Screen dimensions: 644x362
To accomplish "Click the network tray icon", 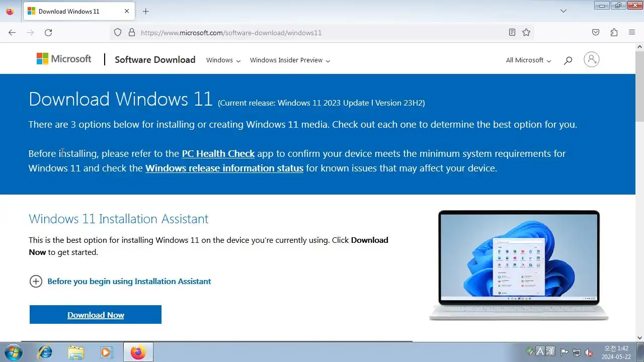I will (576, 352).
